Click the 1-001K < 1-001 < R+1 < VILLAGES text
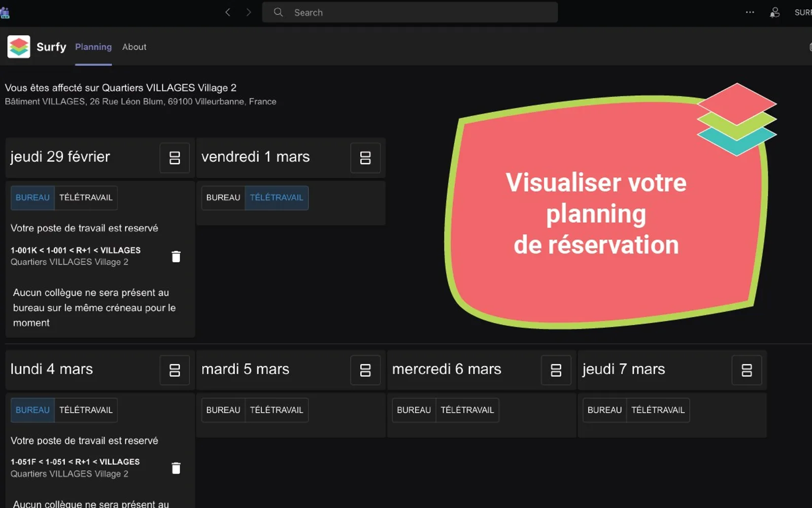 [x=76, y=250]
